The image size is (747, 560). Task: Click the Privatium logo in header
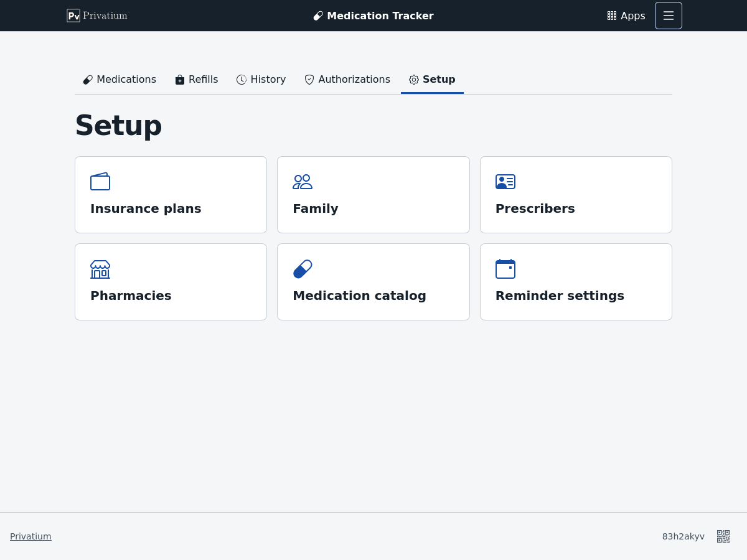[x=97, y=16]
